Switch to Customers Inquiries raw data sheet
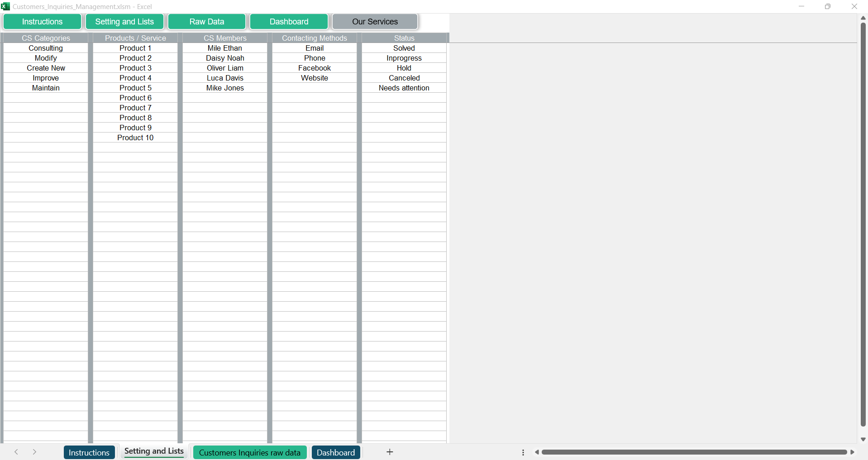Screen dimensions: 868x460 (x=249, y=452)
